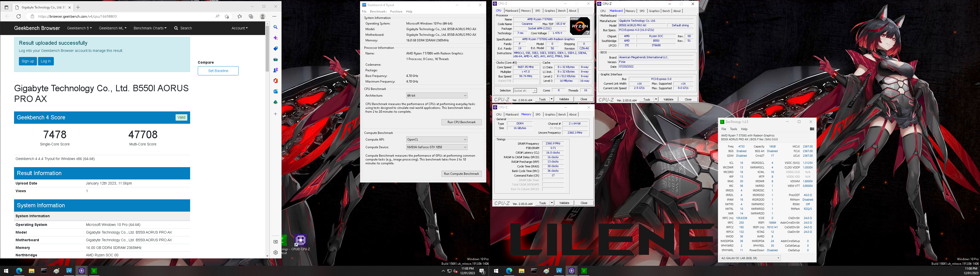
Task: Open Tools dropdown arrow in CPU-Z Memory window
Action: click(552, 203)
